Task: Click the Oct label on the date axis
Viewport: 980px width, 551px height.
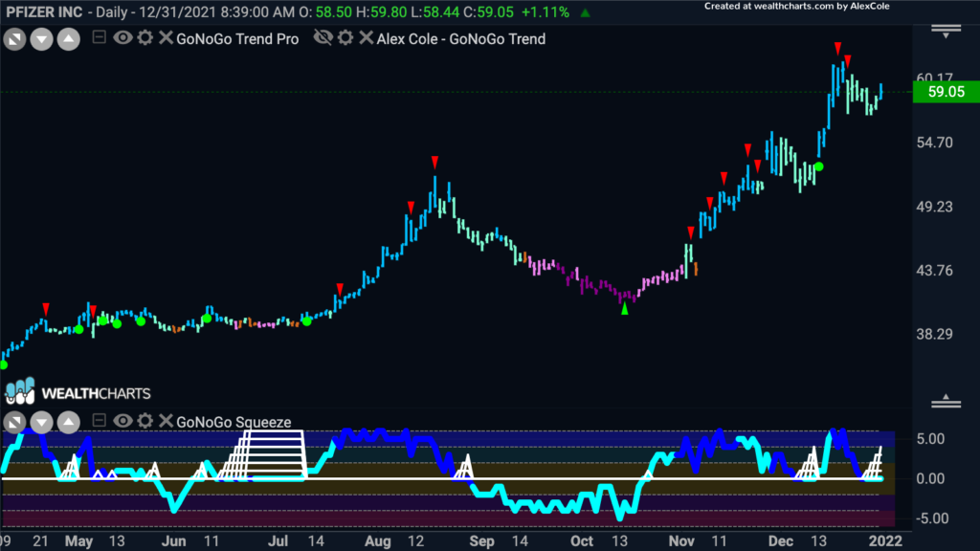Action: click(x=582, y=541)
